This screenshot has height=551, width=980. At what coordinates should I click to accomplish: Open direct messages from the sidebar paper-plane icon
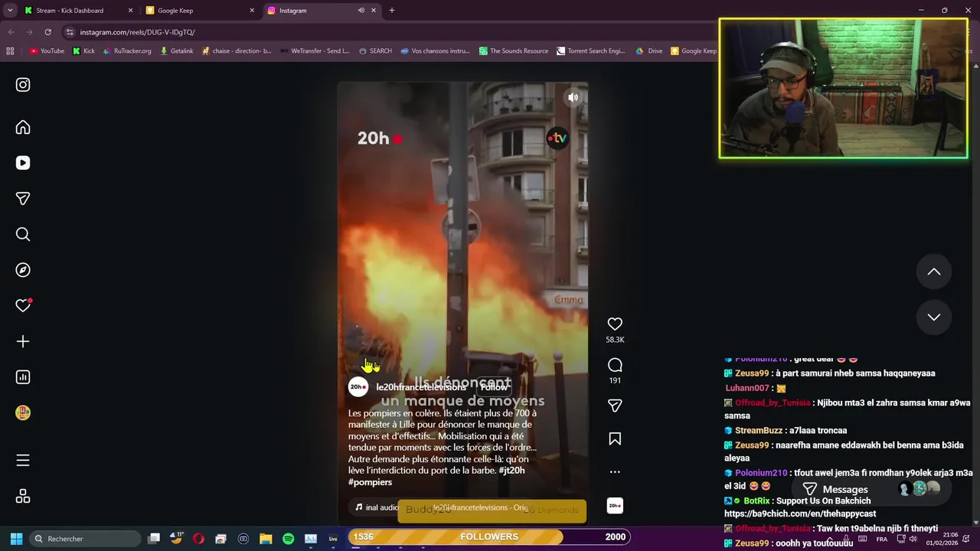click(x=23, y=198)
